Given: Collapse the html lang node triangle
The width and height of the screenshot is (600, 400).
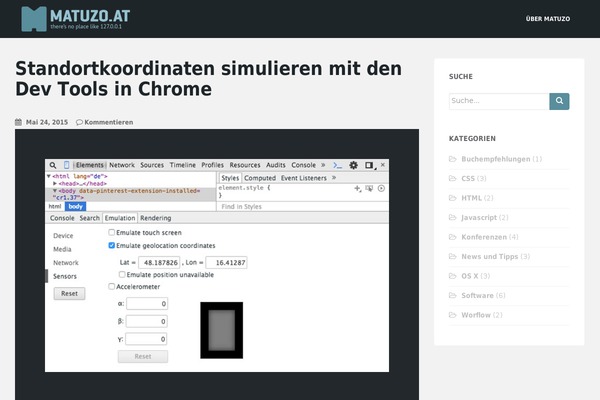Looking at the screenshot, I should point(49,176).
